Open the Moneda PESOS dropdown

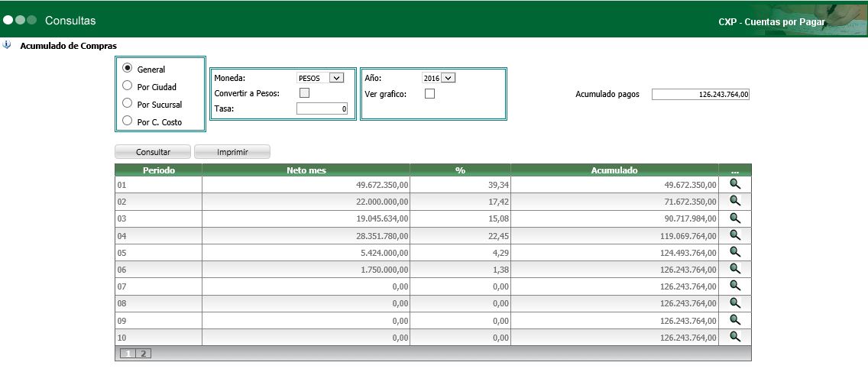tap(320, 78)
